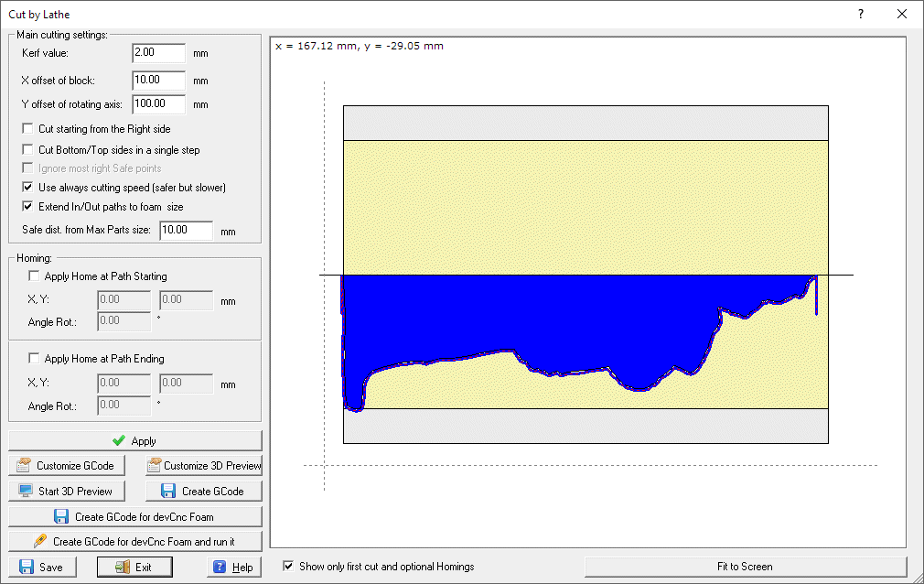Click the upper yellow foam block area
The height and width of the screenshot is (584, 924).
(586, 207)
